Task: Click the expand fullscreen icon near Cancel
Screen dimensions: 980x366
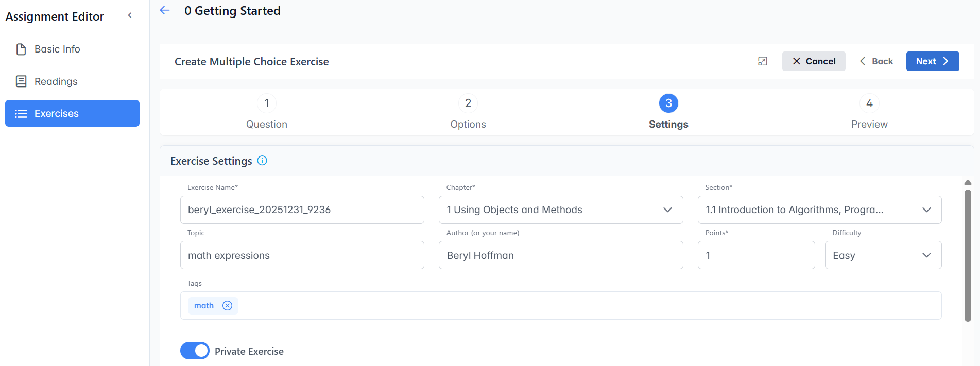Action: click(x=763, y=61)
